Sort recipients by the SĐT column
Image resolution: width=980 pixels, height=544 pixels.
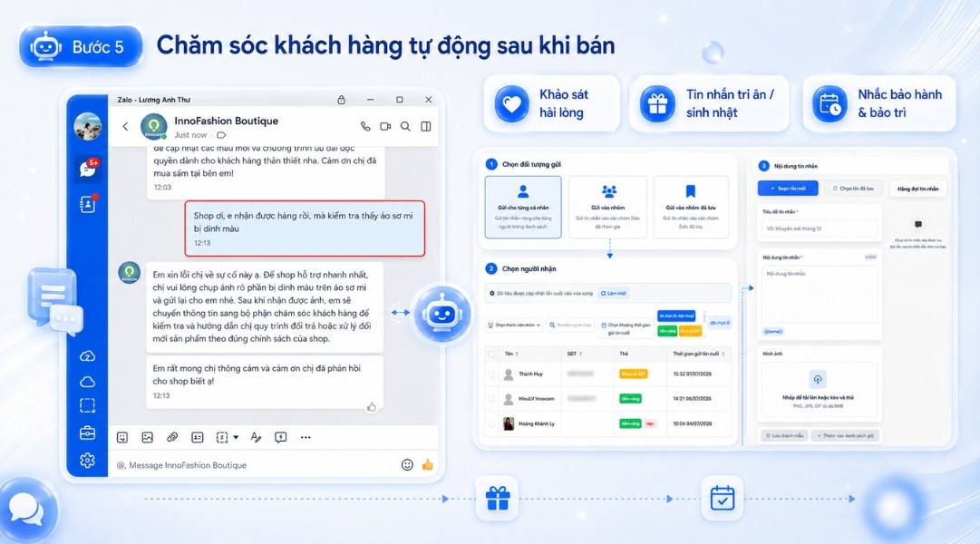575,354
